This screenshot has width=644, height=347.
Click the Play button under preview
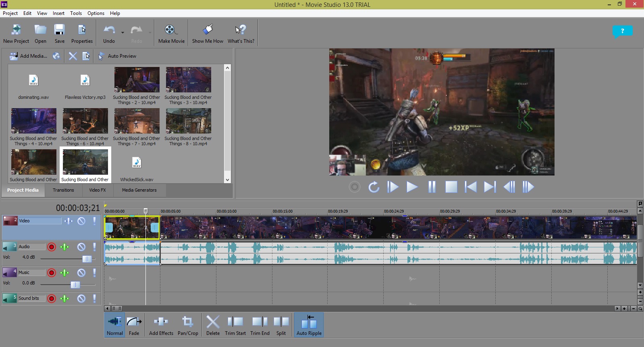point(412,187)
